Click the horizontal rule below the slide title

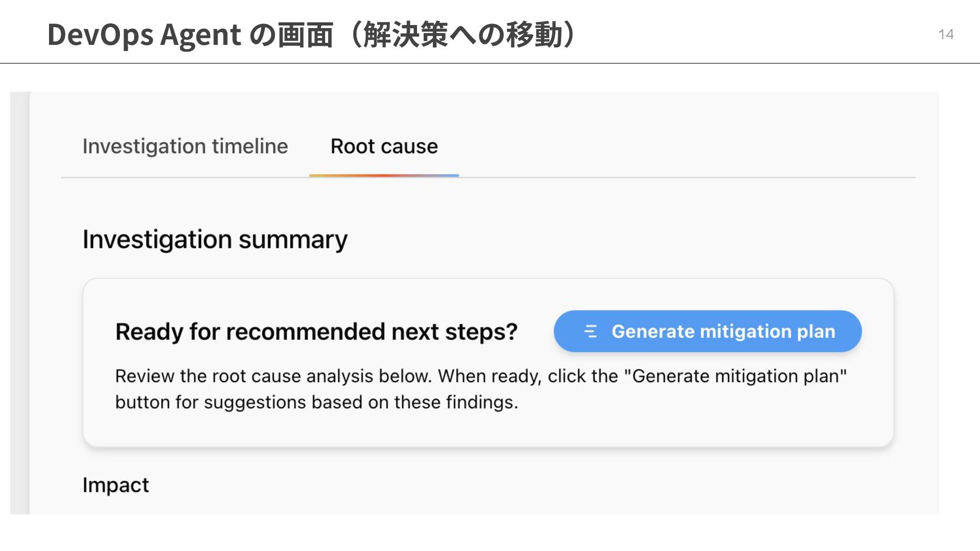(490, 63)
